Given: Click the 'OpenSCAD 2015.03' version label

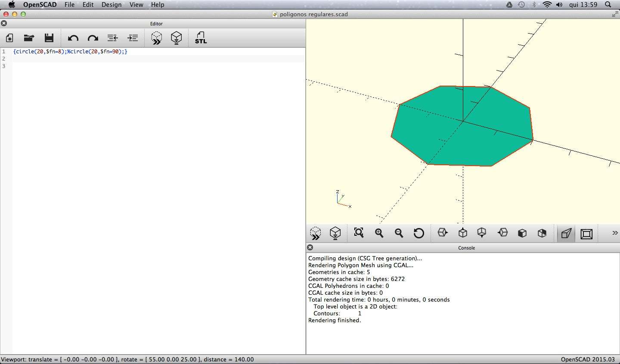Looking at the screenshot, I should click(x=588, y=359).
